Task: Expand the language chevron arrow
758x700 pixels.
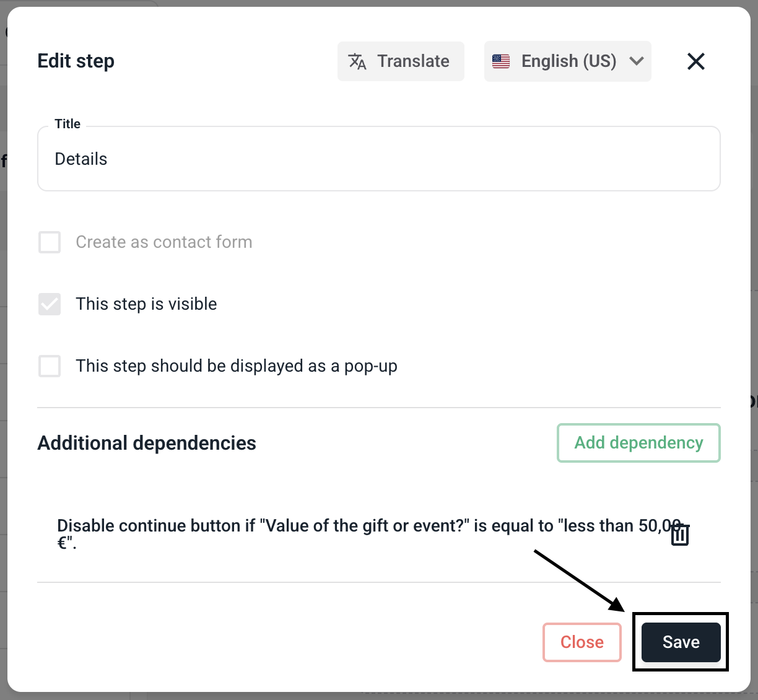Action: (637, 61)
